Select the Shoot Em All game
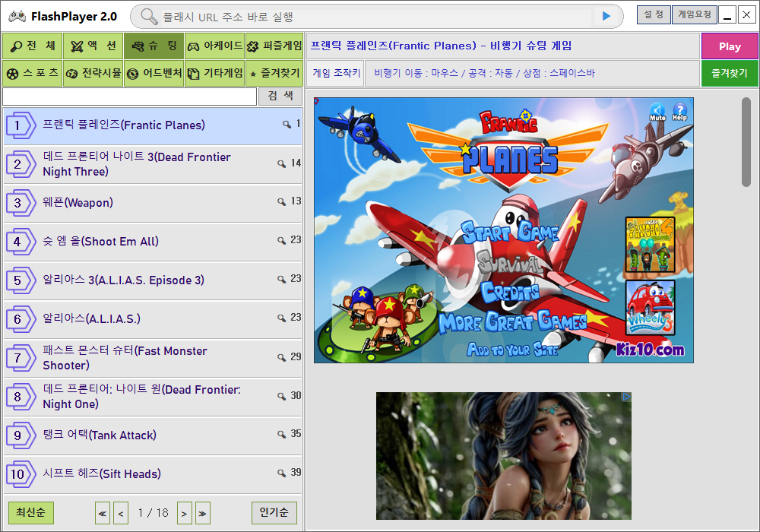Viewport: 760px width, 532px height. coord(153,242)
